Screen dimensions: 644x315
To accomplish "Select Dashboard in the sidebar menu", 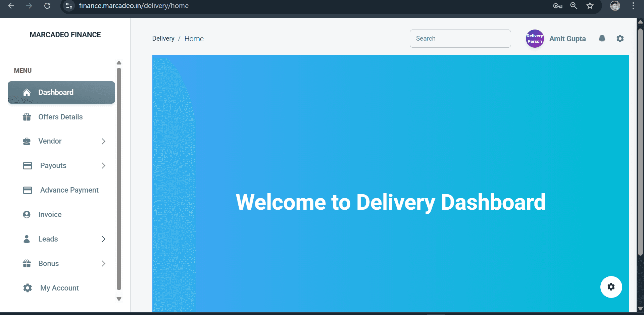I will point(61,93).
